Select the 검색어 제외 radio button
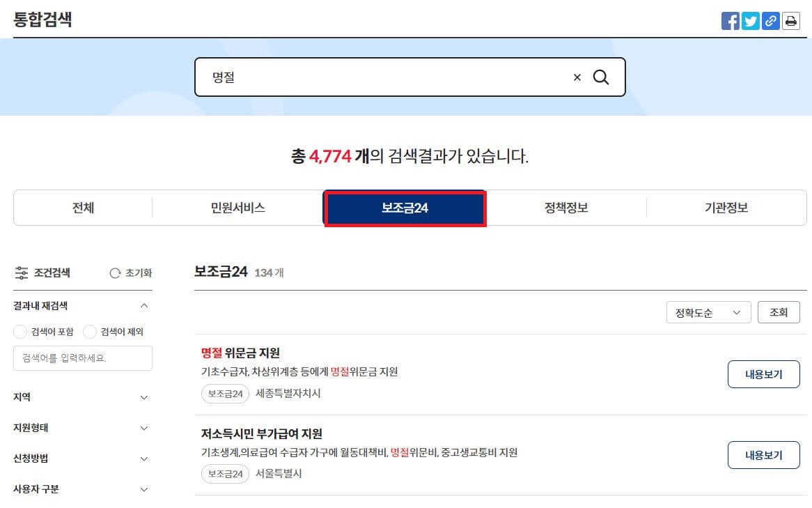Screen dimensions: 812x508 pos(90,332)
